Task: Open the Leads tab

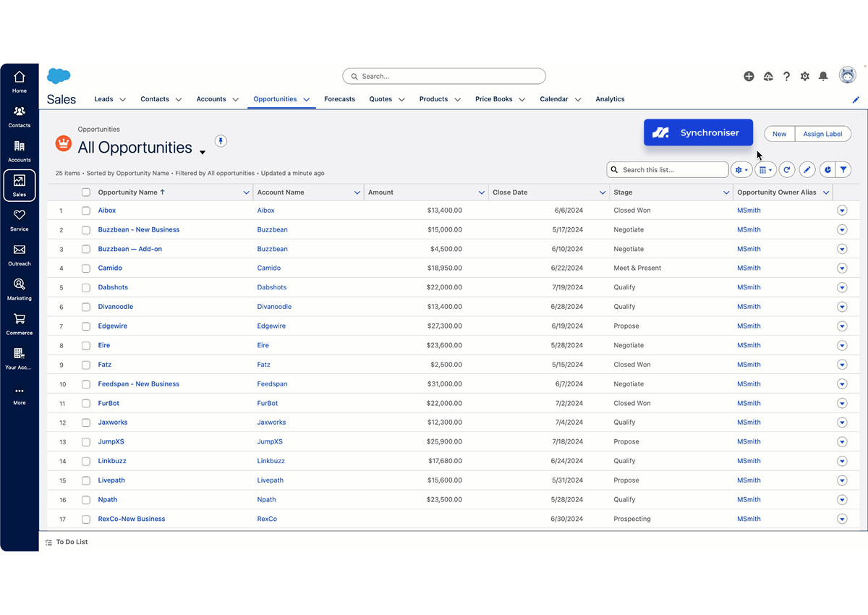Action: click(103, 99)
